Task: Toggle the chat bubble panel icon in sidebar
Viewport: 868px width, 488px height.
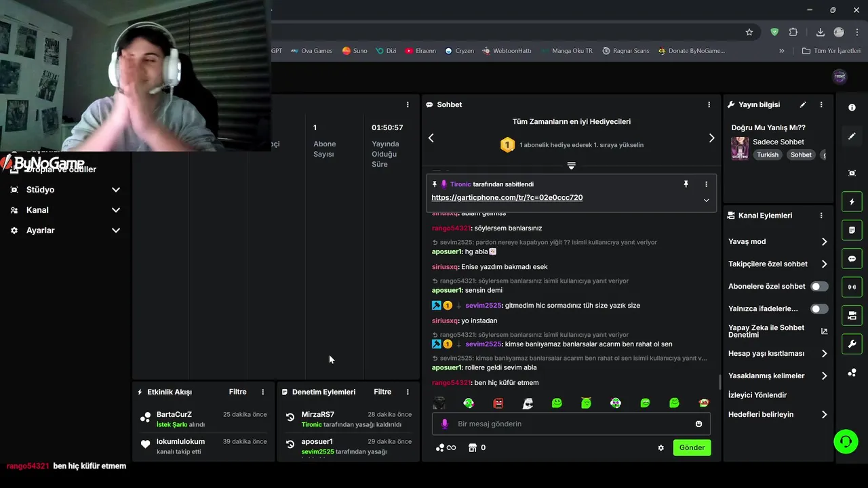Action: (852, 259)
